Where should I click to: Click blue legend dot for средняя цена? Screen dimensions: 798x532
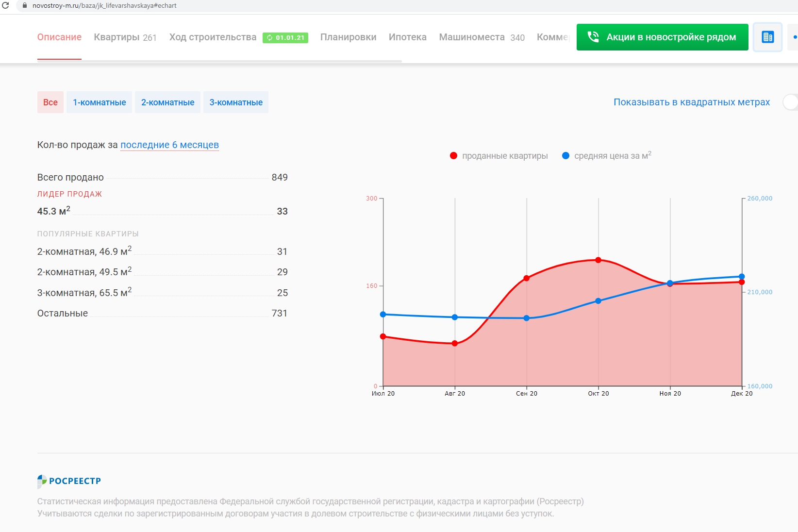pos(565,156)
